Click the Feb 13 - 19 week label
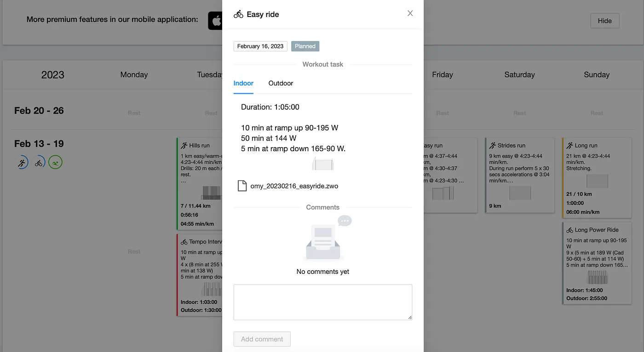This screenshot has width=644, height=352. [x=39, y=144]
